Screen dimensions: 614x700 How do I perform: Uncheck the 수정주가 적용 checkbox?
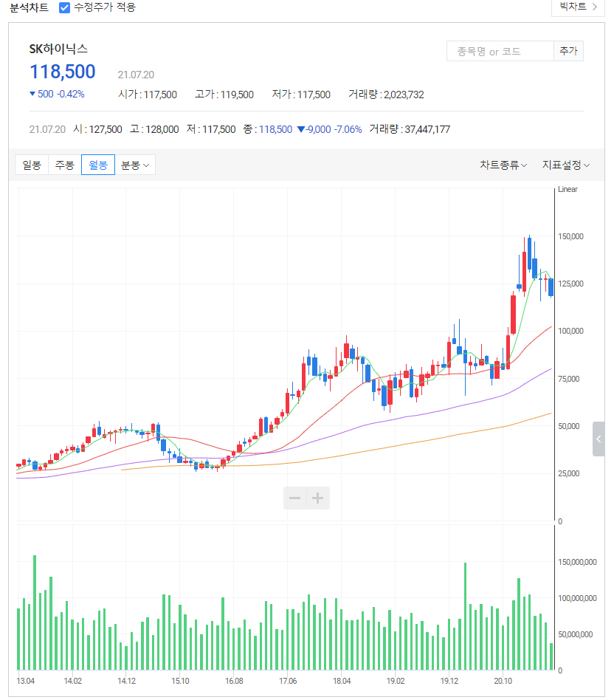click(x=64, y=7)
